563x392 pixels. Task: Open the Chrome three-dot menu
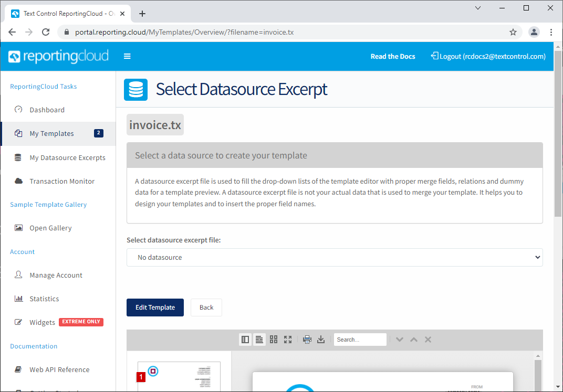pyautogui.click(x=551, y=33)
